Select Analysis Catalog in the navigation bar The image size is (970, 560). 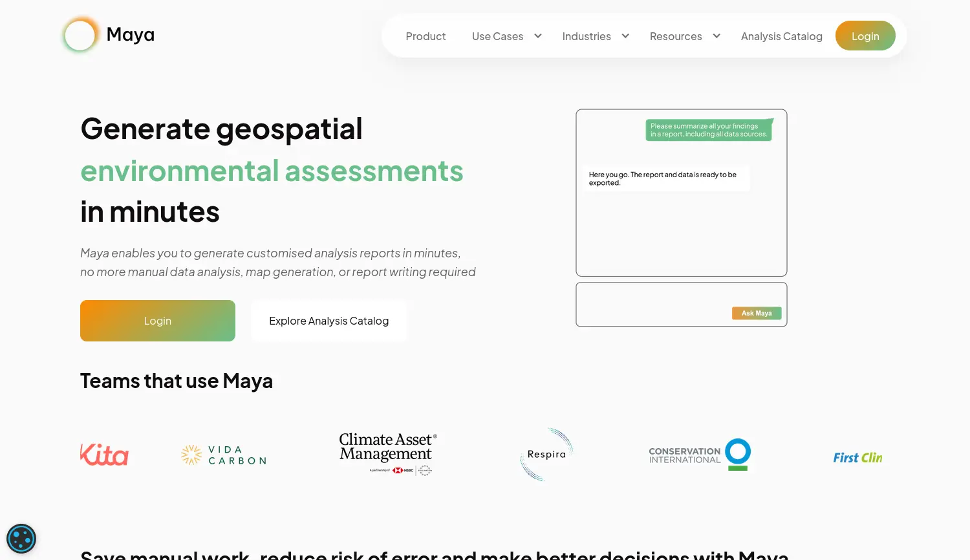point(782,36)
